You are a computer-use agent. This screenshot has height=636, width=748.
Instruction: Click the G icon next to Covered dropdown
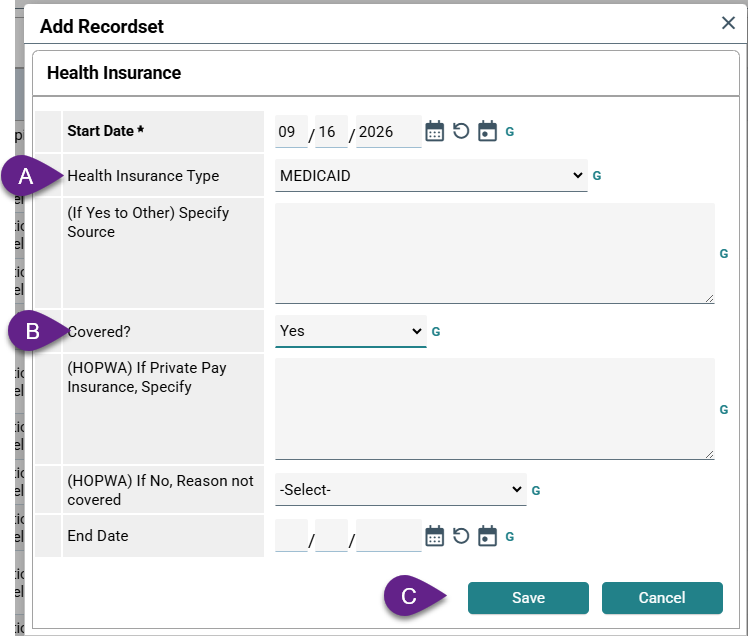pos(436,332)
